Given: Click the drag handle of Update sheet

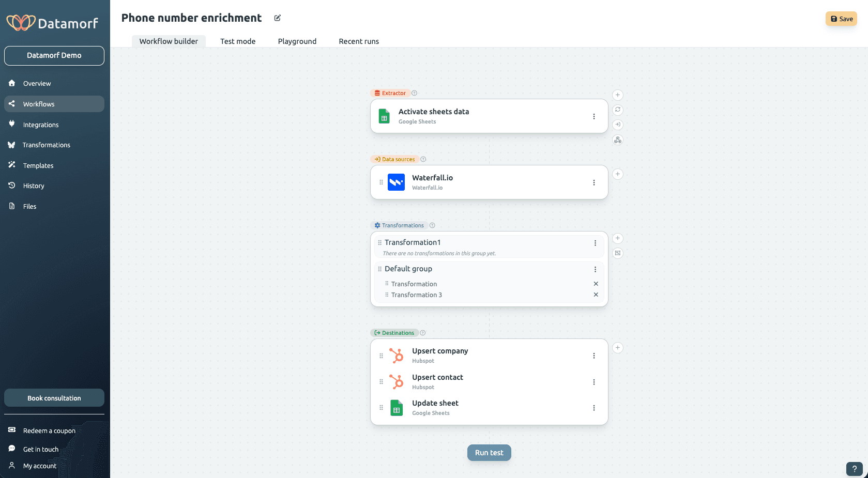Looking at the screenshot, I should 381,408.
